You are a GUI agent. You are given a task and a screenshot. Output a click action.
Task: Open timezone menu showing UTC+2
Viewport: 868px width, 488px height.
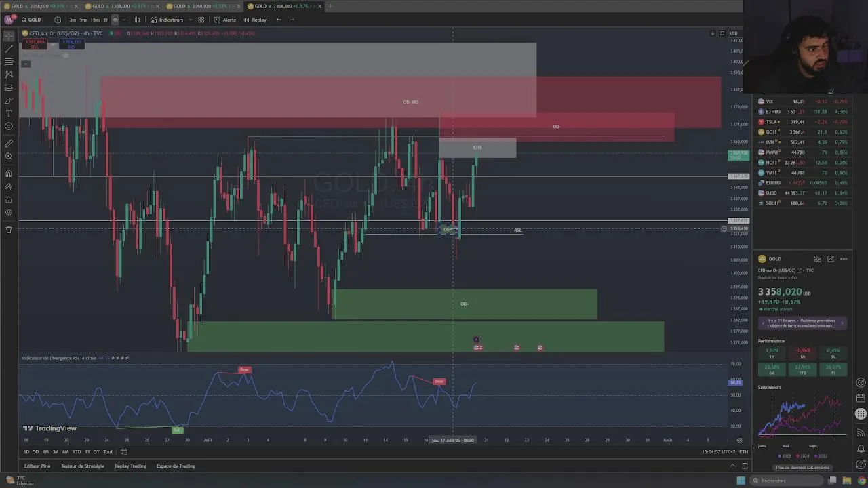pyautogui.click(x=719, y=451)
